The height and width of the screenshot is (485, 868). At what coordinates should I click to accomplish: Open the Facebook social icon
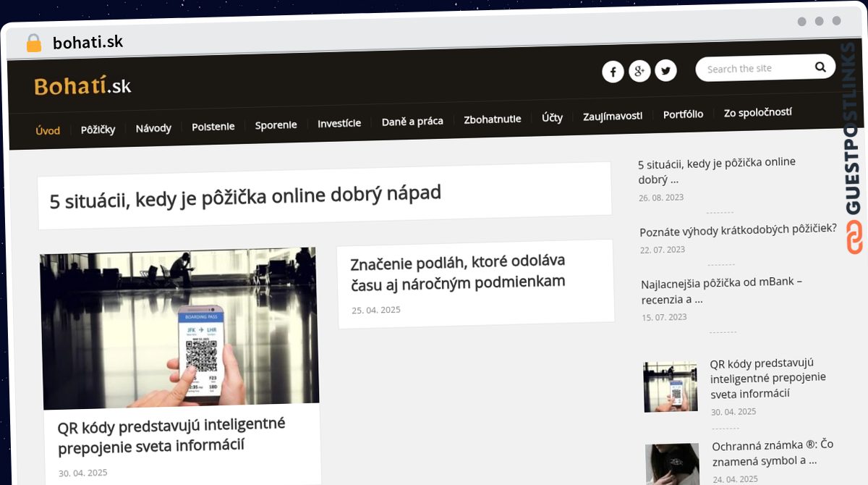pos(613,70)
